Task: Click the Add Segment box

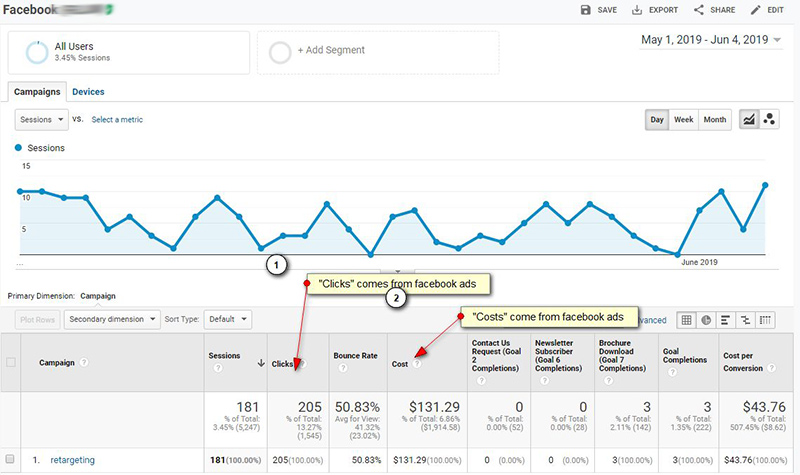Action: pyautogui.click(x=347, y=51)
